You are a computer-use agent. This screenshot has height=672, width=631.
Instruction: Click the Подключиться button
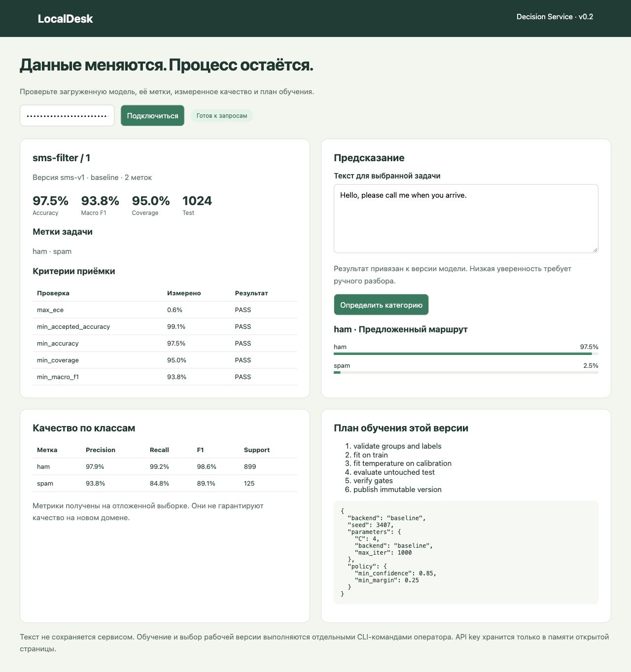[x=152, y=115]
